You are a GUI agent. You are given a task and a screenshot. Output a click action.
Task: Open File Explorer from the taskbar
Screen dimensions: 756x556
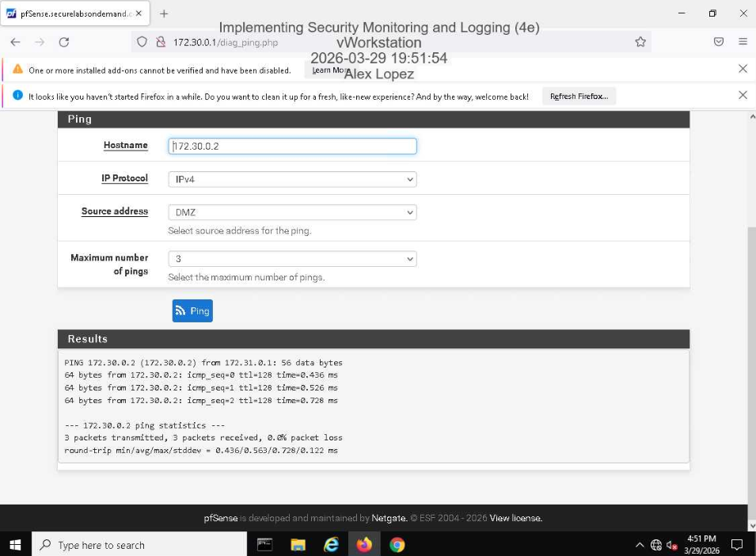coord(298,545)
